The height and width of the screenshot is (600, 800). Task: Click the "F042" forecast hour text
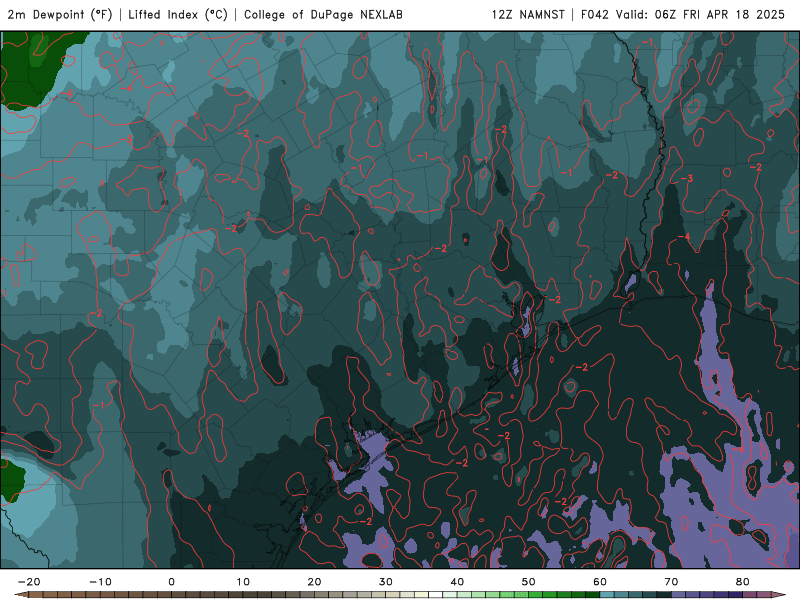(594, 15)
